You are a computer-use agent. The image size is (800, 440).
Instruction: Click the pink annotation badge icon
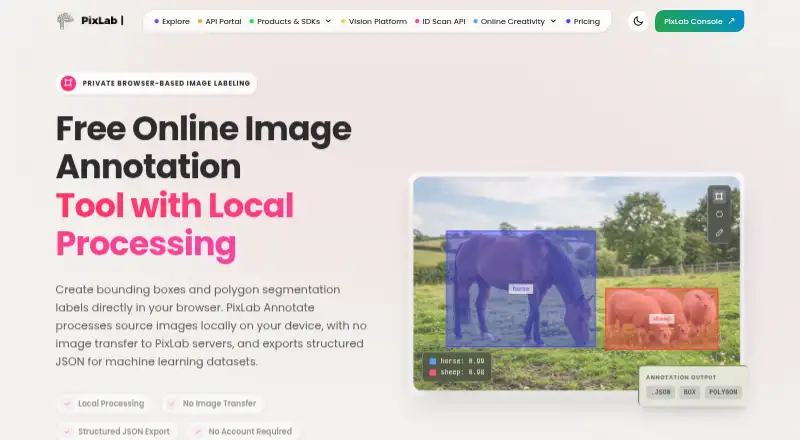click(x=68, y=83)
